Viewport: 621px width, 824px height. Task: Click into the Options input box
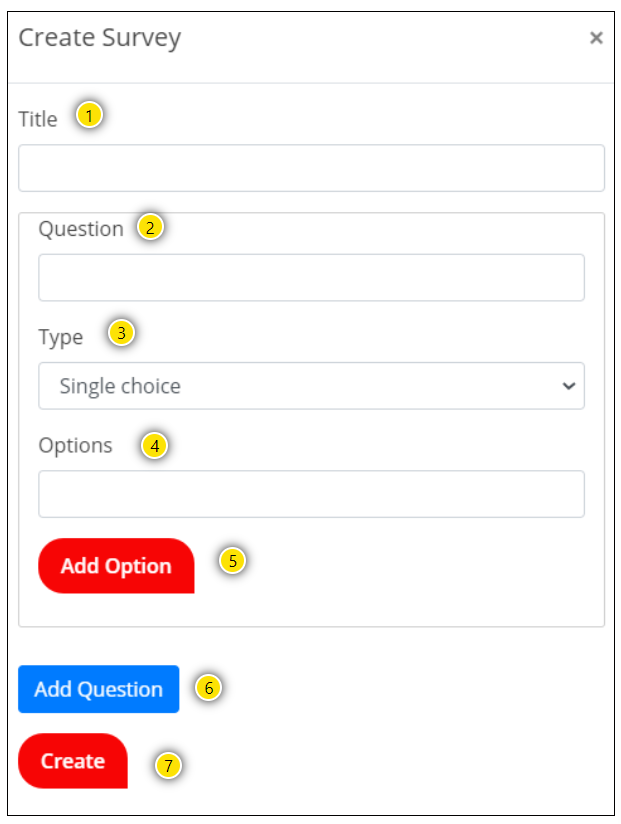[311, 494]
